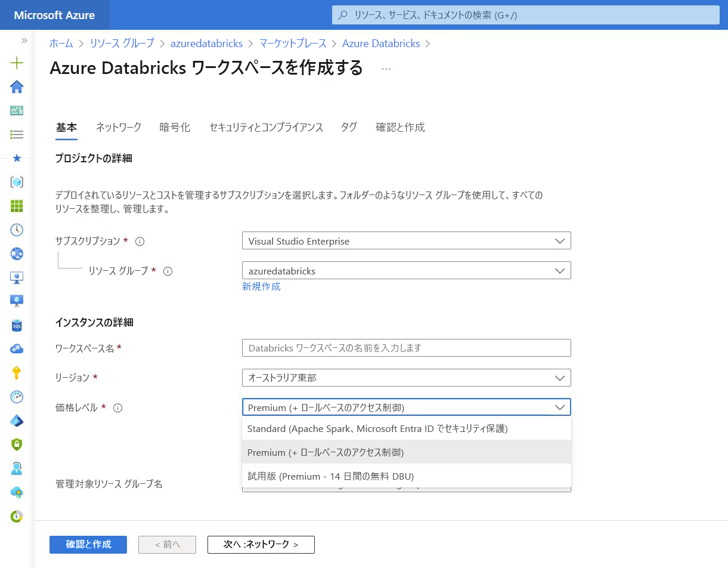Open the Dashboard icon in the sidebar
Screen dimensions: 728x568
[x=17, y=110]
